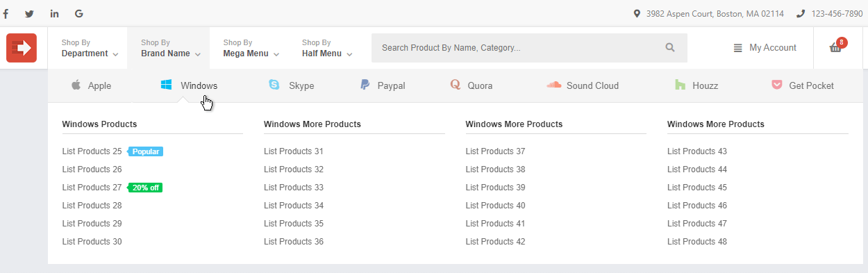This screenshot has height=273, width=868.
Task: Open List Products 42 link
Action: [x=496, y=242]
